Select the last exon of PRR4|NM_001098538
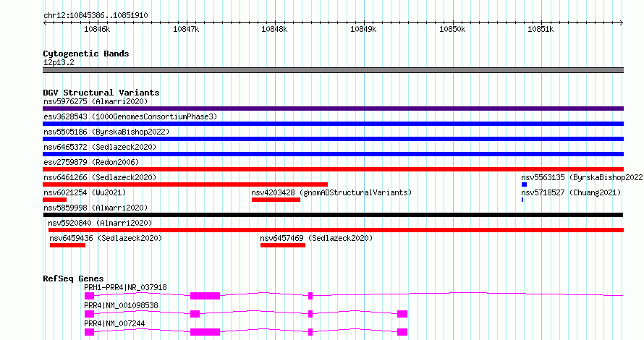The width and height of the screenshot is (644, 340). coord(402,314)
